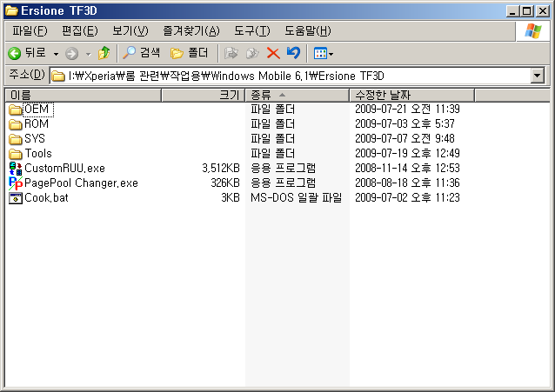Click the Move To folder toolbar icon
555x392 pixels.
pyautogui.click(x=231, y=53)
